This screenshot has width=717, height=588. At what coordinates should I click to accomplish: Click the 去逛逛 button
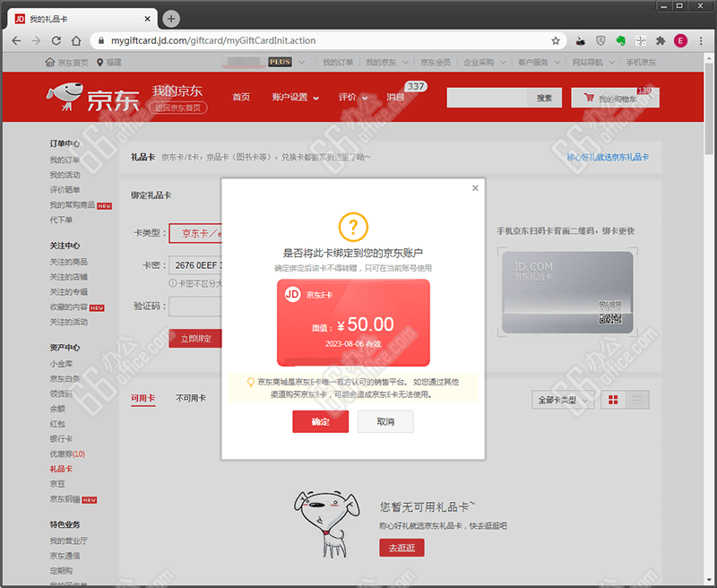coord(402,548)
